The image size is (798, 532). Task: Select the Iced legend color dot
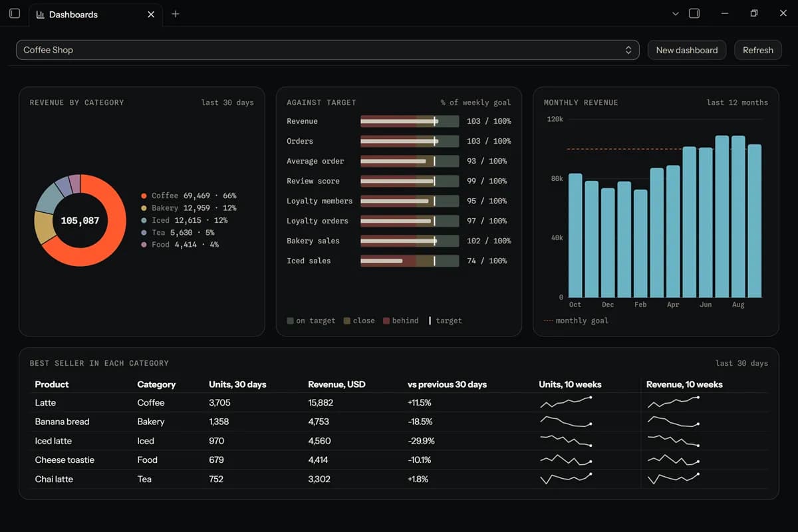click(x=144, y=221)
